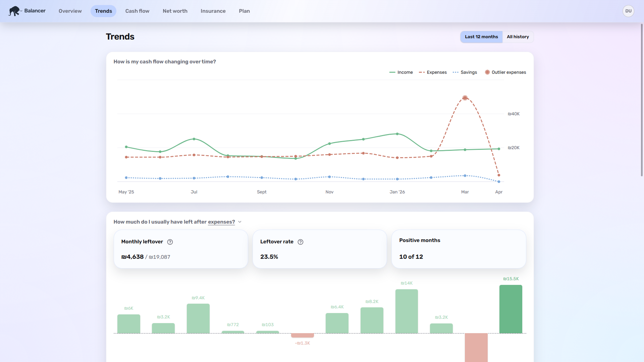The width and height of the screenshot is (644, 362).
Task: Click the ₪14K leftover bar
Action: tap(407, 311)
